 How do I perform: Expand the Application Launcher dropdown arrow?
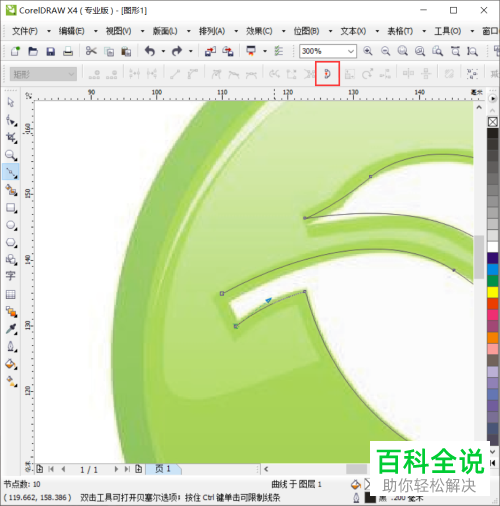(x=265, y=51)
